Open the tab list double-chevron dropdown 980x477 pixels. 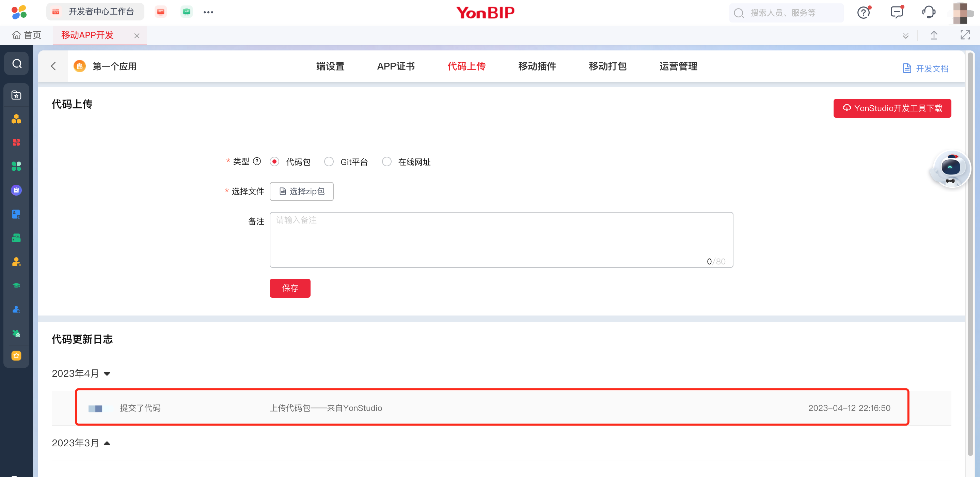pyautogui.click(x=905, y=36)
